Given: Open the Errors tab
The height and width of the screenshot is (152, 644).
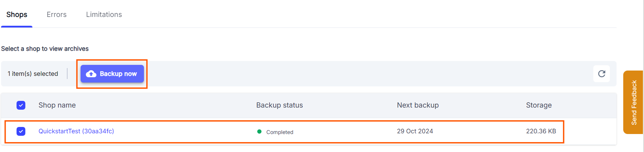Looking at the screenshot, I should [x=57, y=14].
